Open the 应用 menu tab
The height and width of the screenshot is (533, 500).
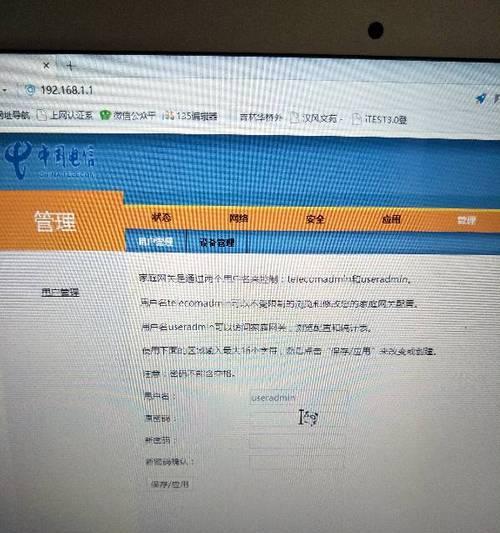[x=391, y=220]
